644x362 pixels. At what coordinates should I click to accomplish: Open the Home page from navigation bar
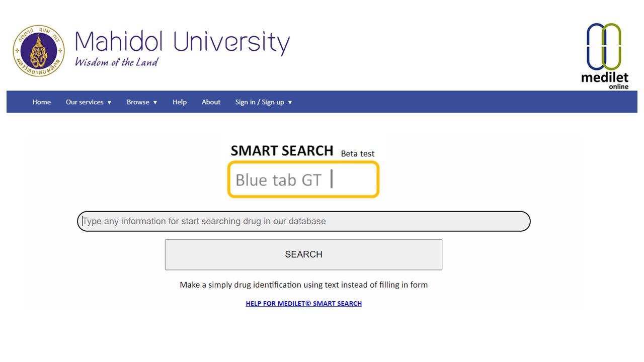coord(41,102)
